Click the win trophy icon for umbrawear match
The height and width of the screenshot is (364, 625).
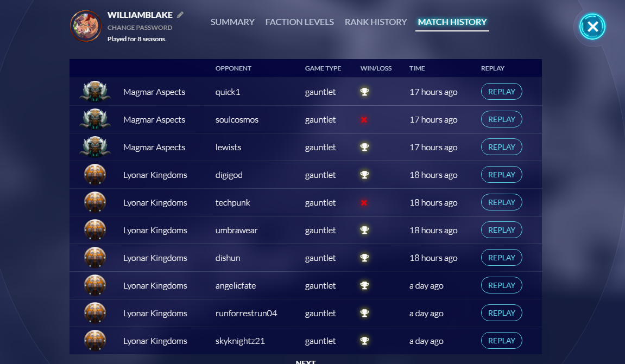[364, 230]
